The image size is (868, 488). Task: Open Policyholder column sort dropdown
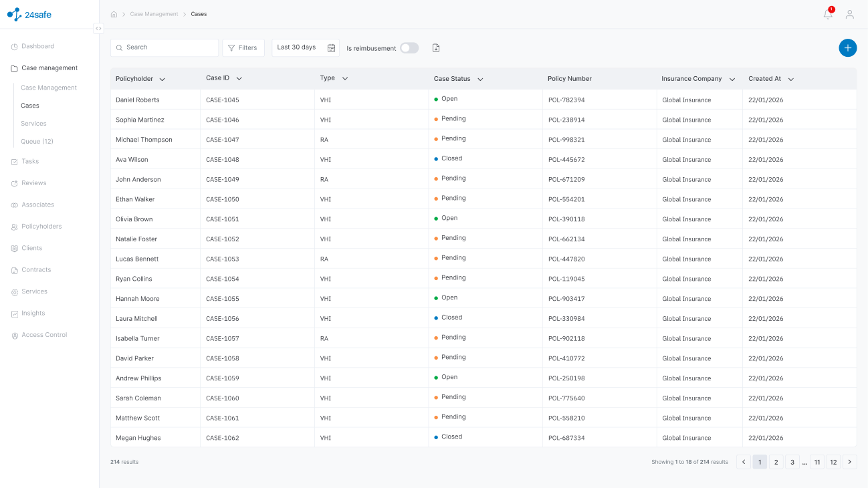(162, 79)
